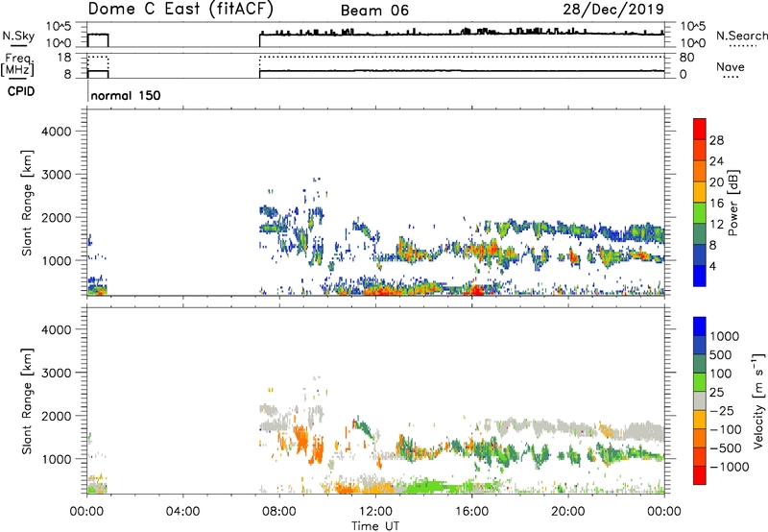Click the "-100" value on Velocity colorbar

726,429
